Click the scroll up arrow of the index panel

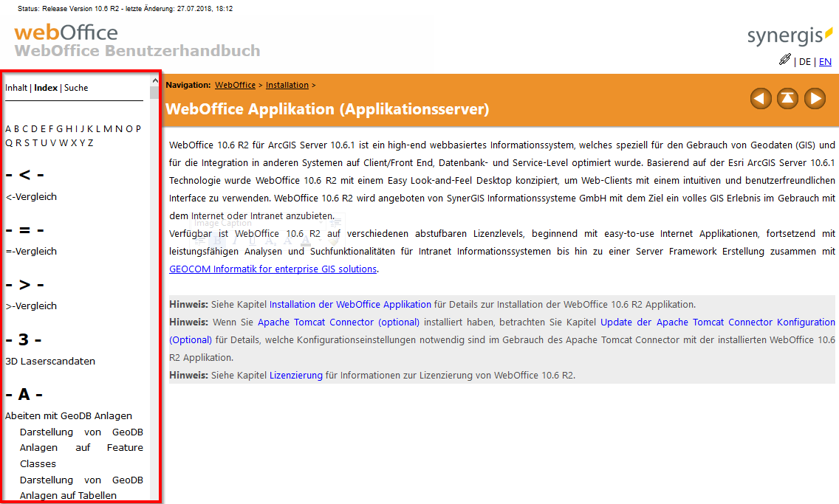tap(154, 80)
